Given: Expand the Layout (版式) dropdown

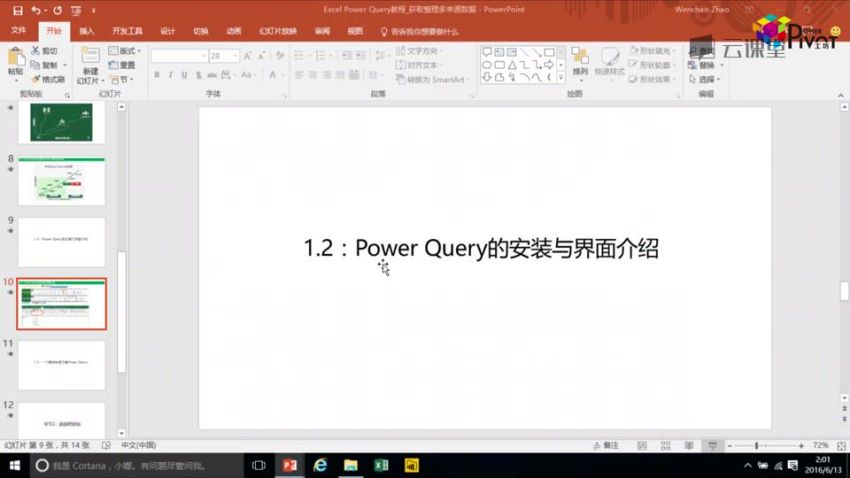Looking at the screenshot, I should click(125, 51).
